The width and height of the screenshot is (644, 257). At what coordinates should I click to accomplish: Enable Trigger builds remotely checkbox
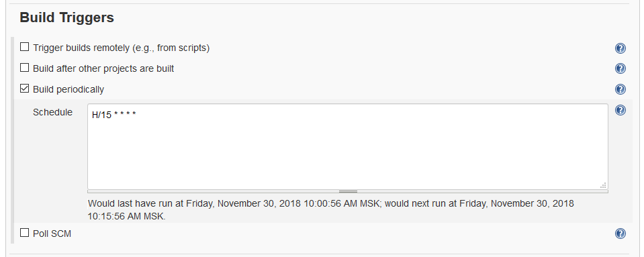tap(25, 47)
